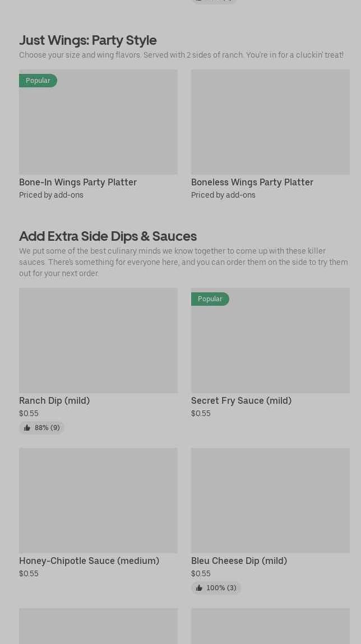
Task: Click the thumbs-up icon under Bleu Cheese Dip
Action: click(x=199, y=588)
